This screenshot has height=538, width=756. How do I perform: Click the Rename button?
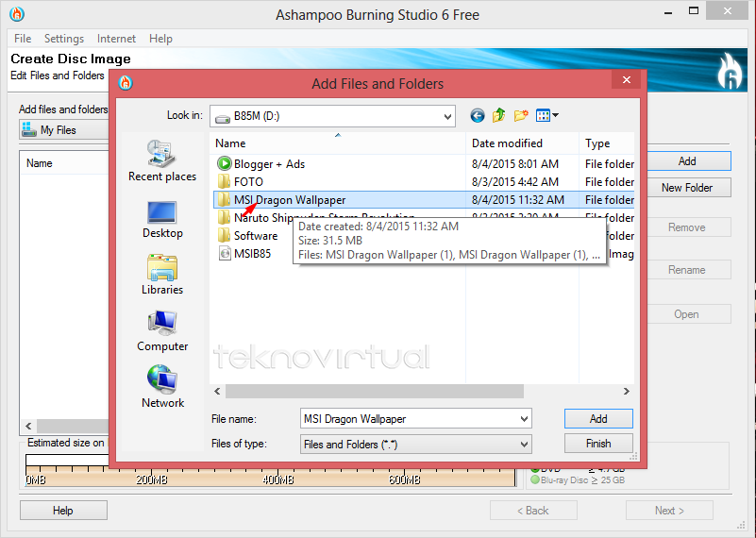[x=688, y=270]
